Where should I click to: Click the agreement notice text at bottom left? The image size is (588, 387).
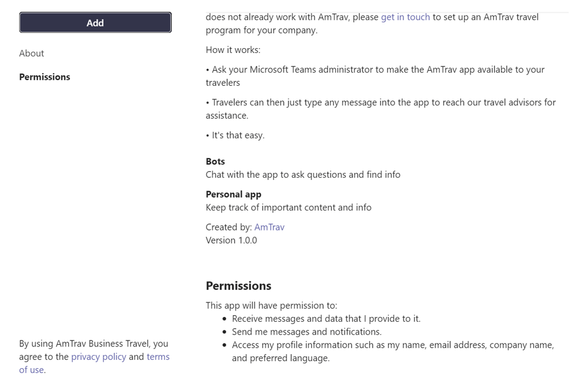pyautogui.click(x=94, y=356)
